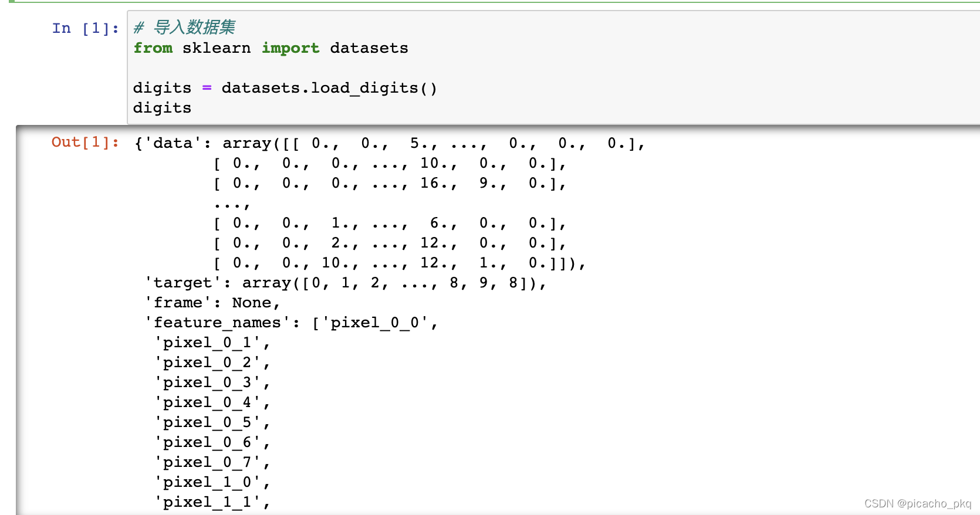The height and width of the screenshot is (515, 980).
Task: Click the 'pixel_0_6' entry in output
Action: [x=212, y=442]
